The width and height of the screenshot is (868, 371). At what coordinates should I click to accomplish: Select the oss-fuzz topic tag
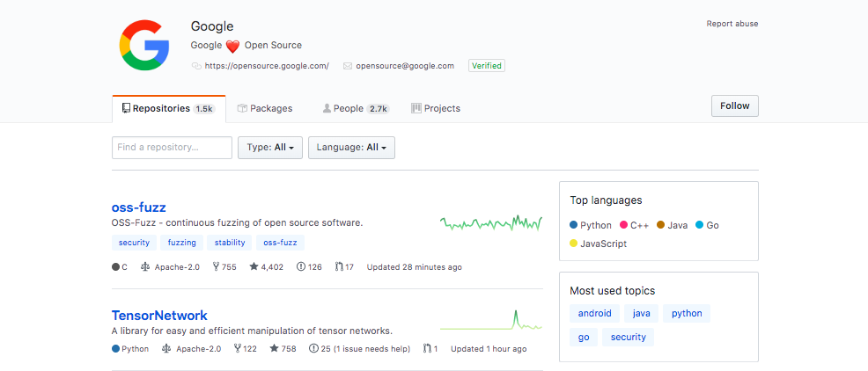pyautogui.click(x=280, y=243)
